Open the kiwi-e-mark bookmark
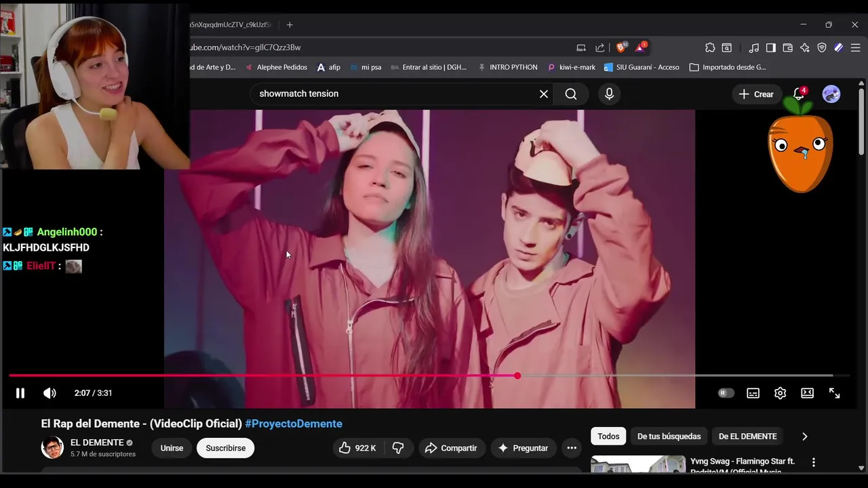Image resolution: width=868 pixels, height=488 pixels. tap(572, 67)
